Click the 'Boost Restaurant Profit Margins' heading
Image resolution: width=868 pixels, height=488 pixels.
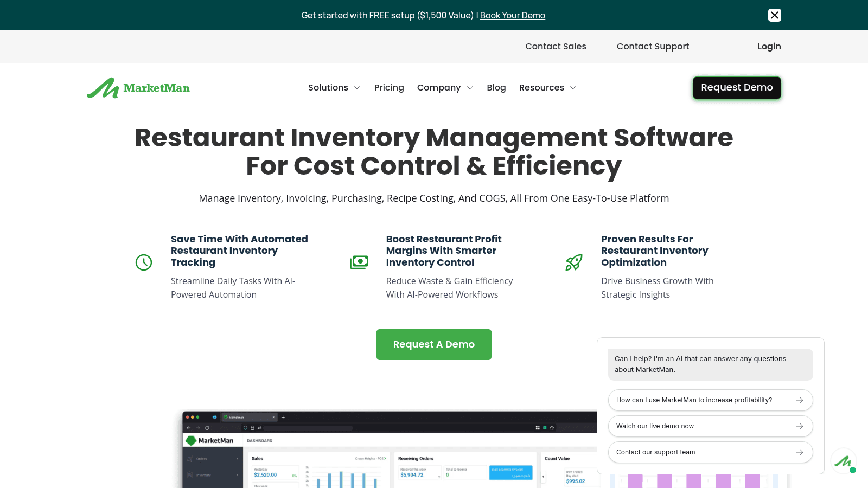pyautogui.click(x=444, y=251)
